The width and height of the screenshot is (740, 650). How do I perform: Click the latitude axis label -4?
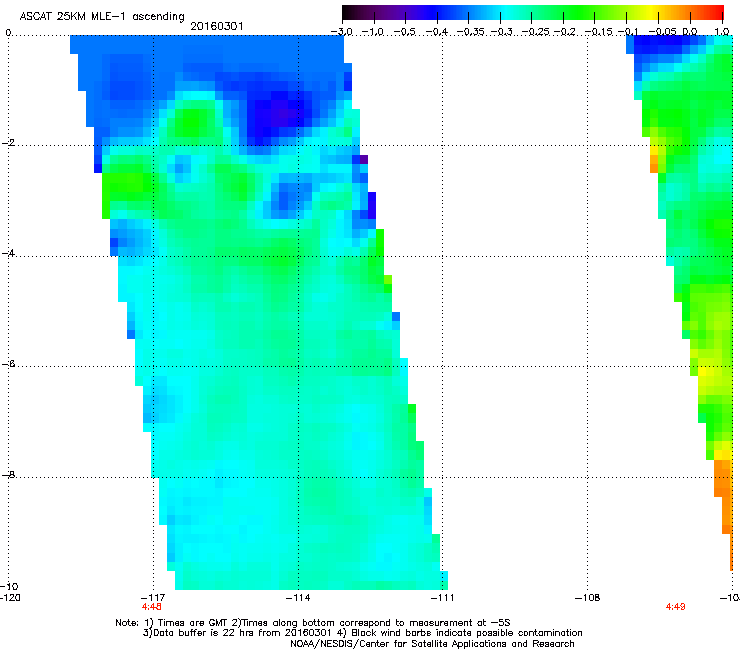(x=8, y=253)
